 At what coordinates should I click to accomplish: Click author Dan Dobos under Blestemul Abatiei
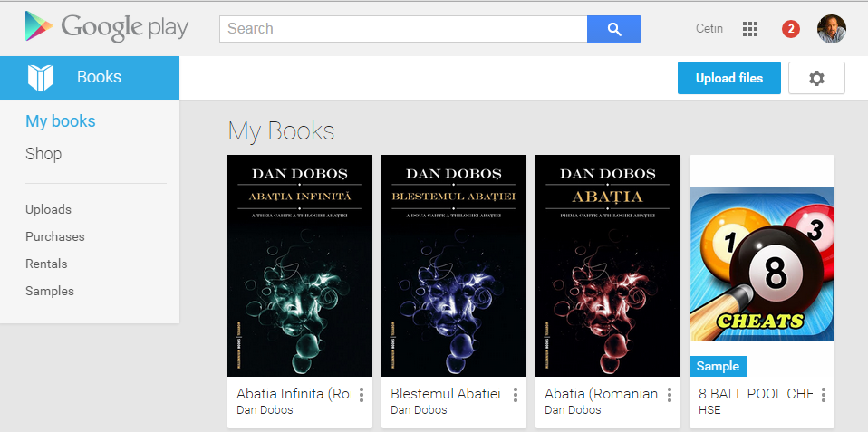[x=419, y=410]
